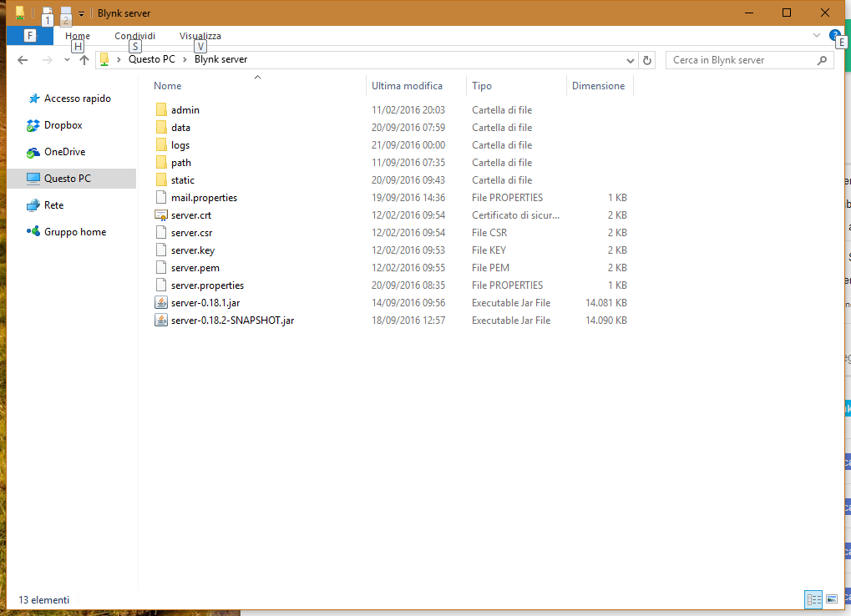The height and width of the screenshot is (616, 851).
Task: Open the File tab
Action: (x=30, y=36)
